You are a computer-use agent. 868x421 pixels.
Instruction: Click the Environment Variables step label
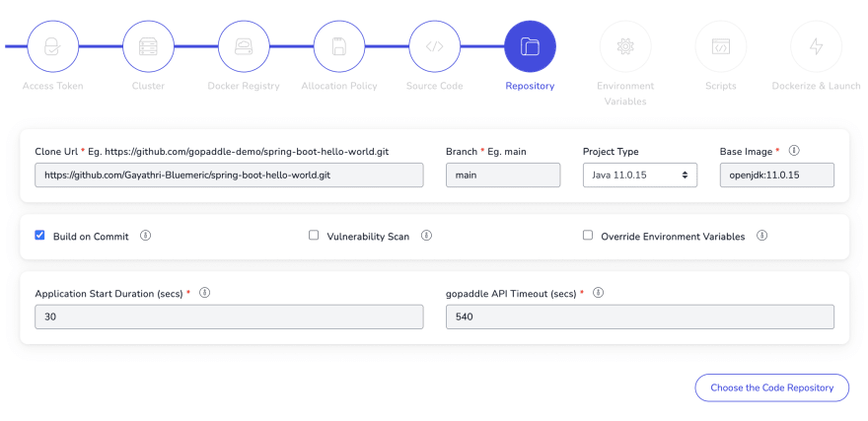625,94
